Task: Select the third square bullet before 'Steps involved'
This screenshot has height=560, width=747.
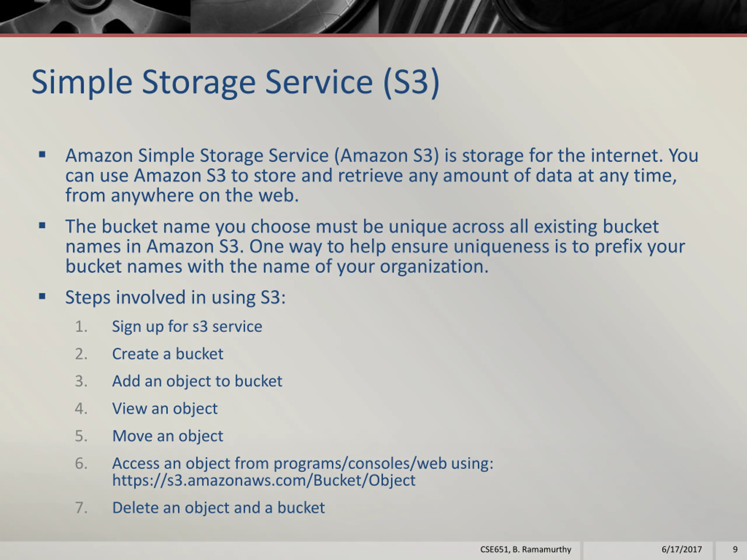Action: 42,296
